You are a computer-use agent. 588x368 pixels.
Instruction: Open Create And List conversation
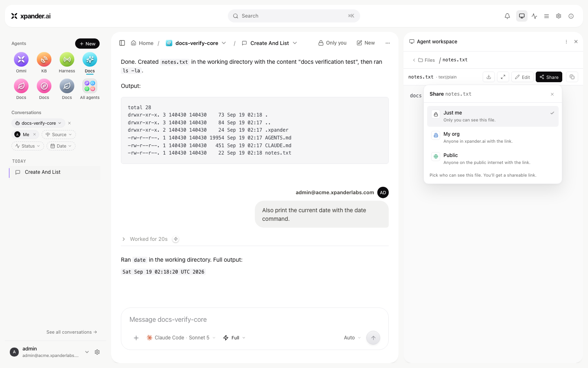(x=55, y=172)
